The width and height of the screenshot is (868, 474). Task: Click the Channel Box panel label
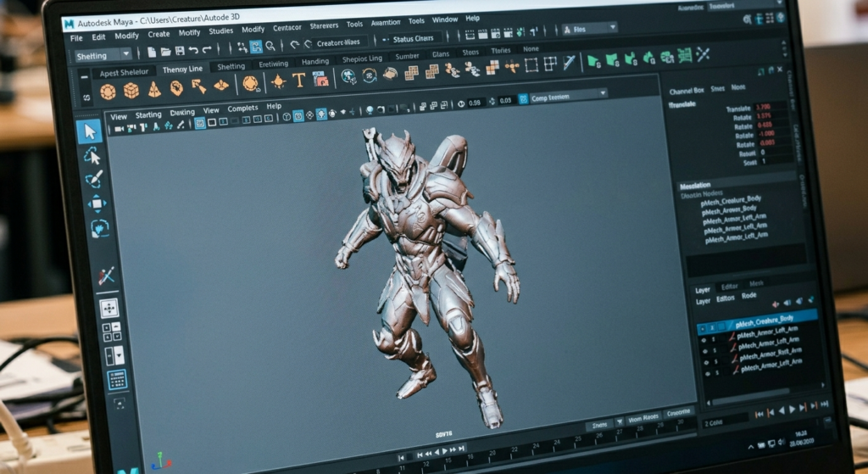point(687,91)
